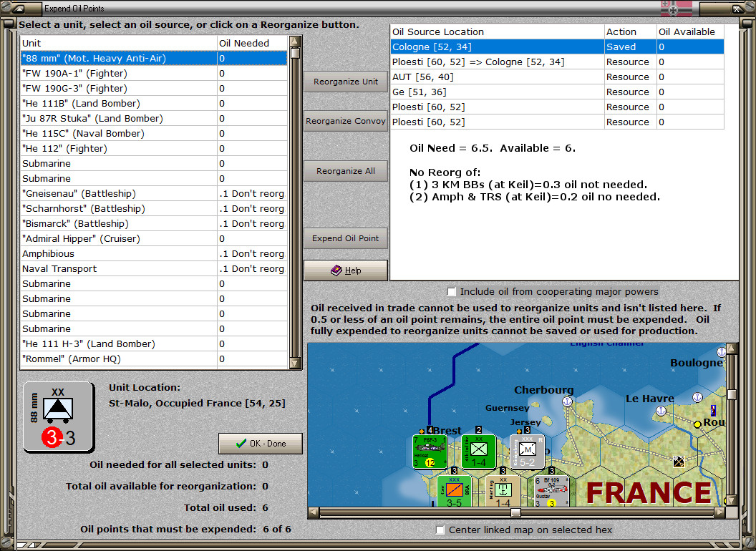
Task: Select the "FW 190A-1" (Fighter) row
Action: tap(154, 73)
